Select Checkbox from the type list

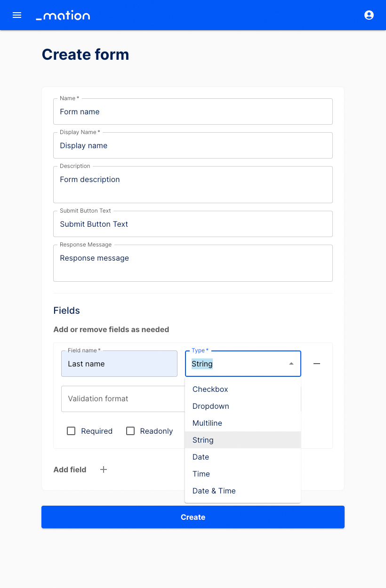[x=243, y=389]
